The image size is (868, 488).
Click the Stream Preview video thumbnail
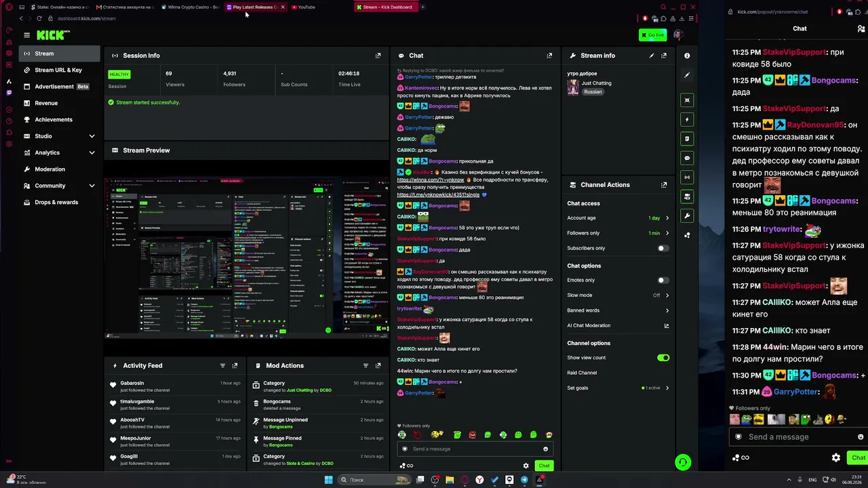point(247,258)
